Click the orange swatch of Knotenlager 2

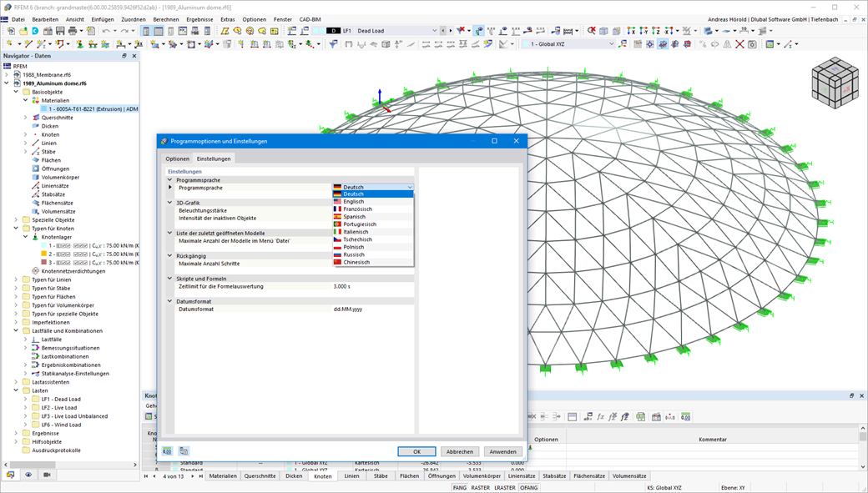[x=44, y=254]
